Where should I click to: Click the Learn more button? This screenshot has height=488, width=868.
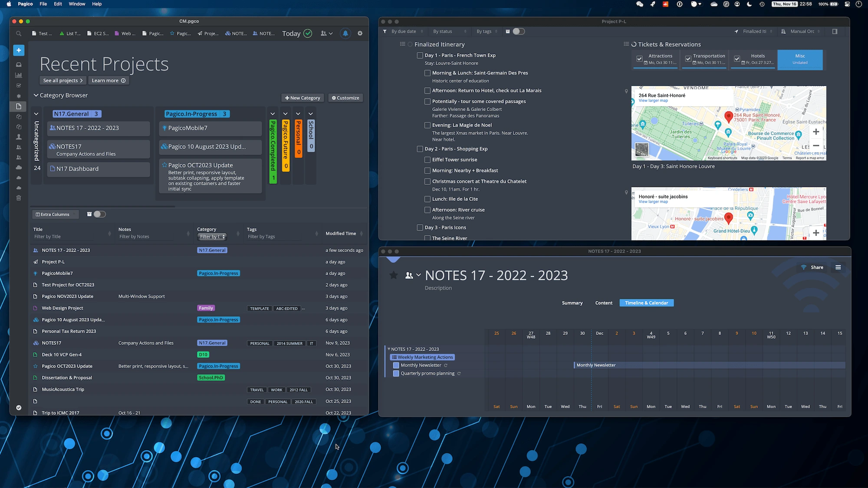[x=108, y=80]
